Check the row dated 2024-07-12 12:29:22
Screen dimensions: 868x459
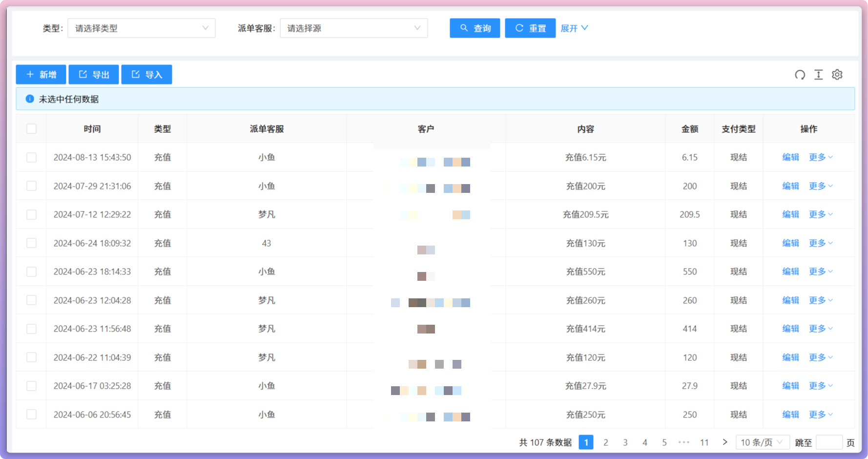coord(32,214)
